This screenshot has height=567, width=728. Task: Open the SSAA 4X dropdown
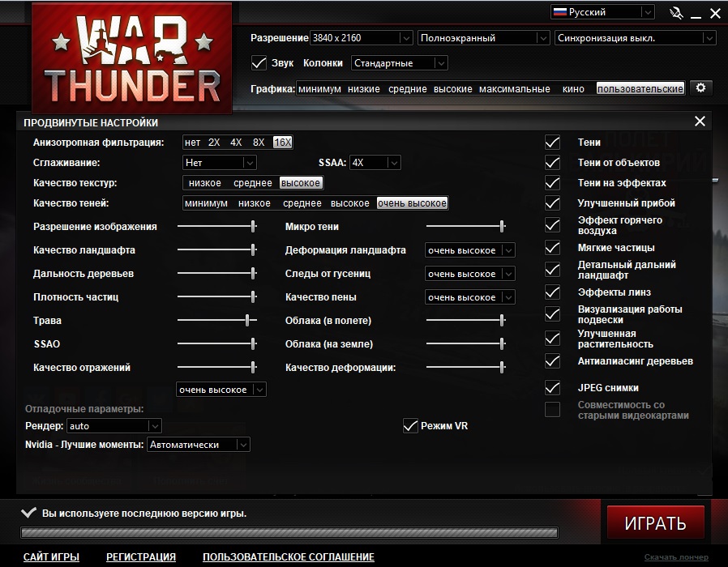(x=375, y=163)
